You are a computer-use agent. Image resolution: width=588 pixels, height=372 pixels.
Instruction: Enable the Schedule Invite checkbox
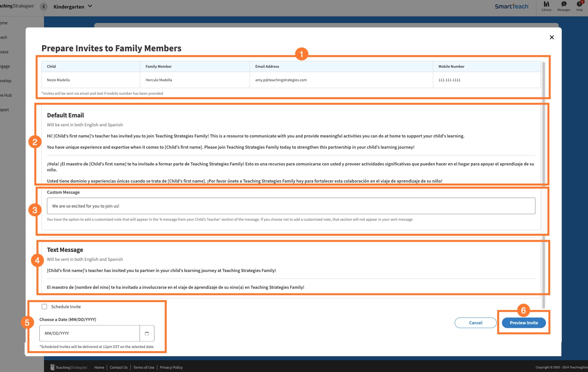pos(44,306)
